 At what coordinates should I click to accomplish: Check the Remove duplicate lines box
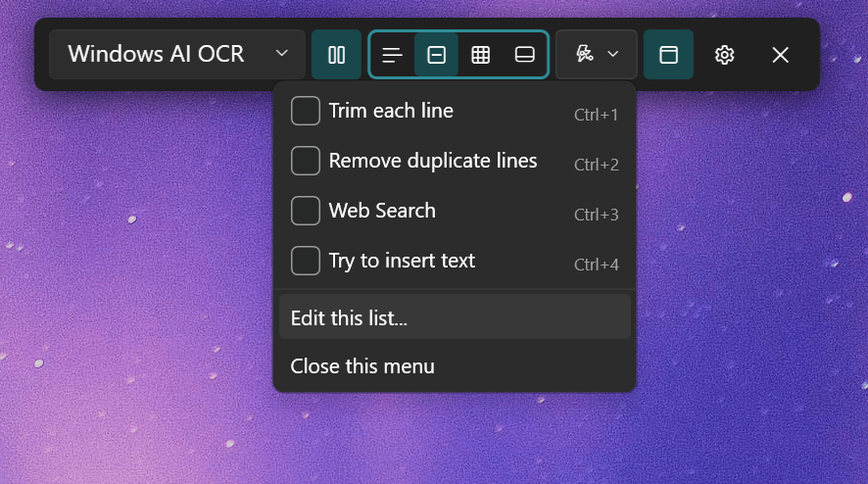(306, 161)
